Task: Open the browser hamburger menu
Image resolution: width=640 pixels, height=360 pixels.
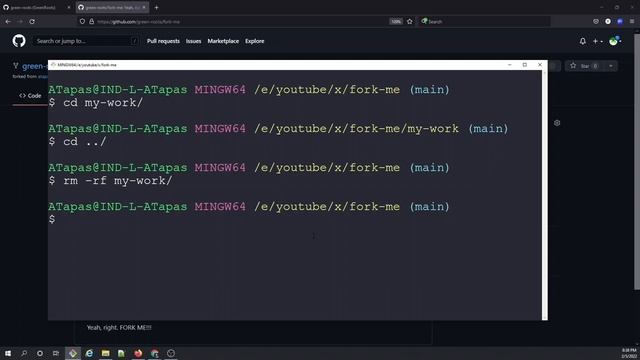Action: click(x=632, y=21)
